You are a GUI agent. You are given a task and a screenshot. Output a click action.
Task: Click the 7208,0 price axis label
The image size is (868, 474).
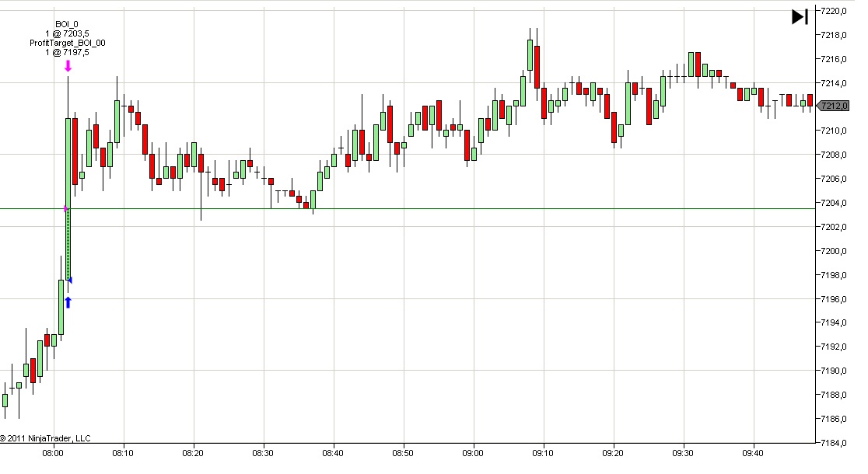[x=834, y=155]
